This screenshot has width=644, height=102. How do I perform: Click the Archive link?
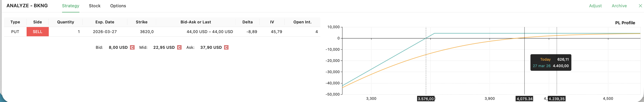coord(619,6)
